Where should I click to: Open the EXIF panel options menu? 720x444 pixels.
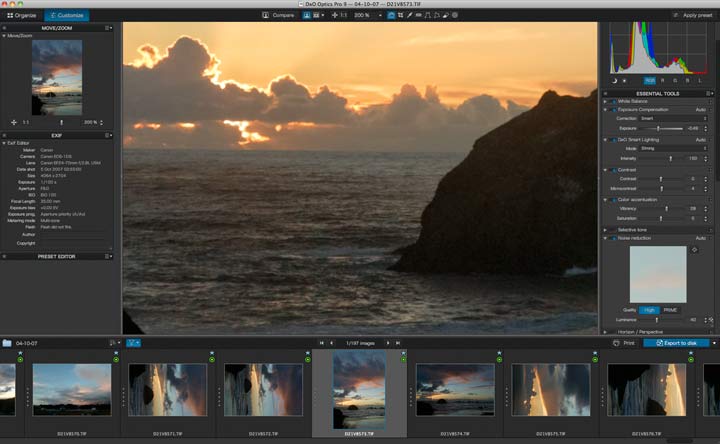pos(108,135)
